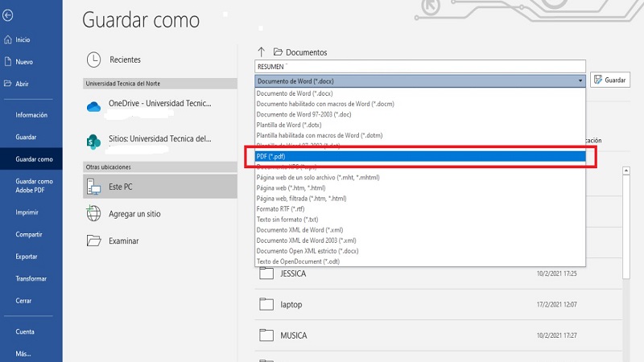
Task: Expand the Más... sidebar entry
Action: [x=23, y=353]
